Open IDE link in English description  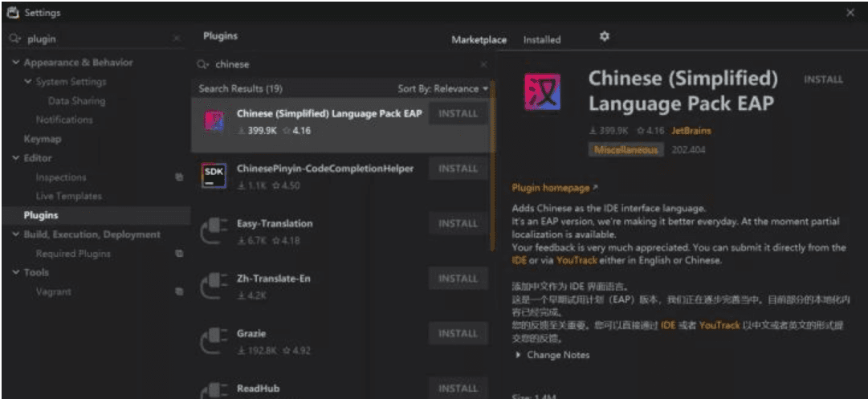coord(520,259)
